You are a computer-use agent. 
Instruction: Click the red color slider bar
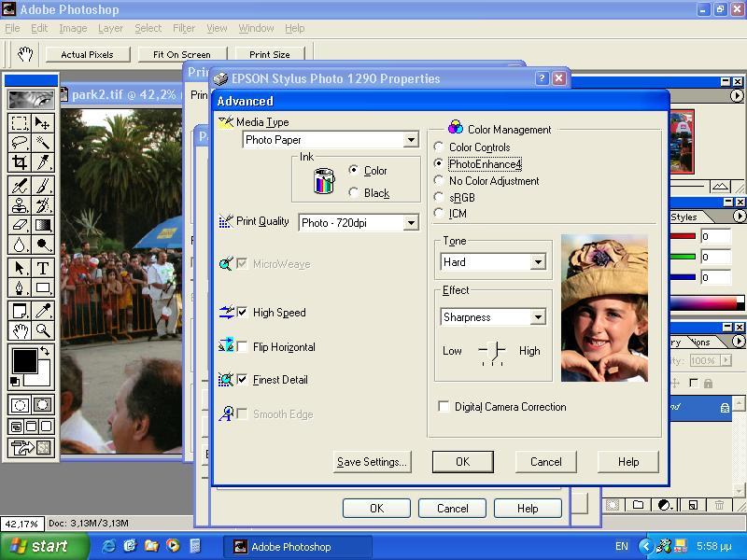[683, 236]
